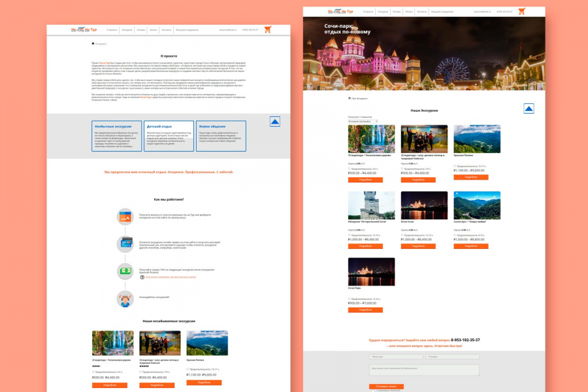Open the waterfall thumbnail on the left page

113,343
